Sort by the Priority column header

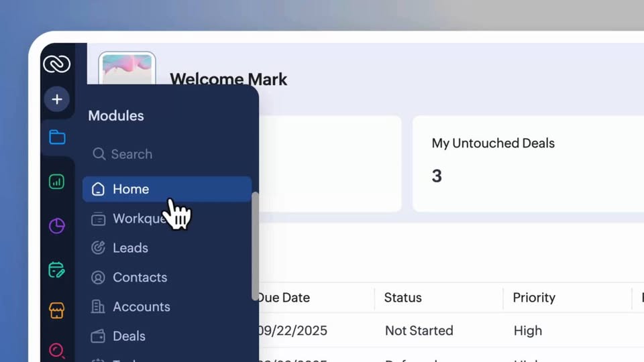[x=534, y=298]
